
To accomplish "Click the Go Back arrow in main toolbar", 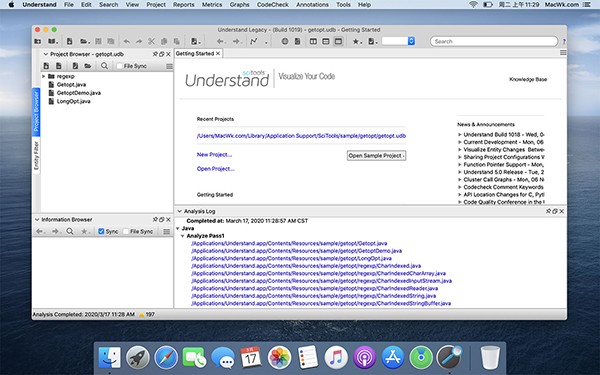I will [x=220, y=41].
